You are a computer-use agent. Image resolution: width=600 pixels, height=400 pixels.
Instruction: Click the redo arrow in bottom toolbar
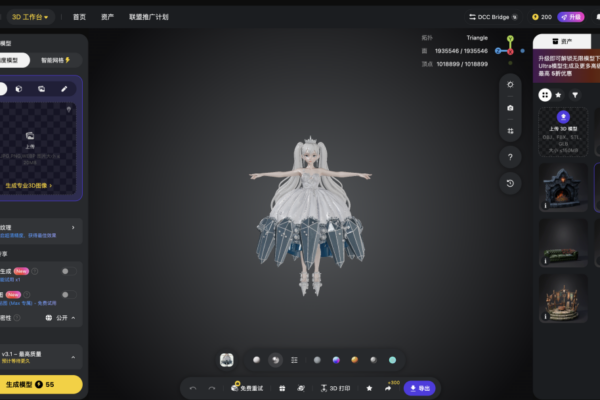click(212, 388)
